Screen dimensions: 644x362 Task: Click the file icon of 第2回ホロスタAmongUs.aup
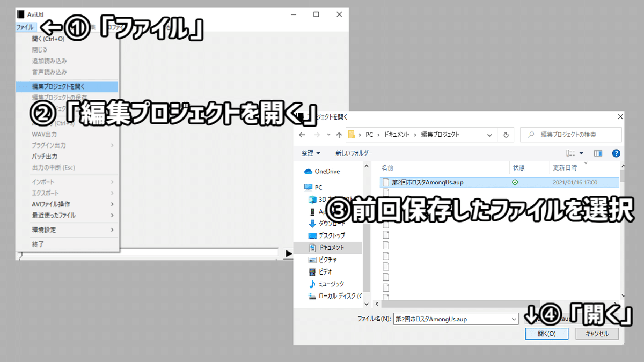click(x=386, y=182)
